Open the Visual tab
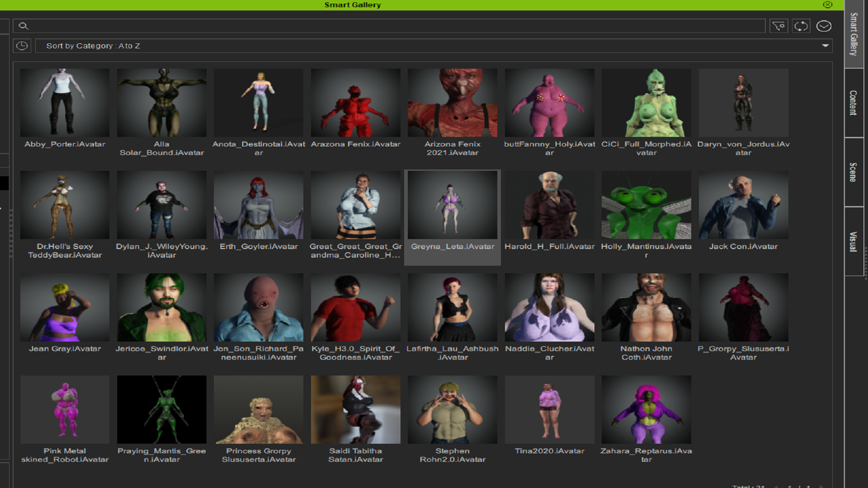 (x=854, y=241)
